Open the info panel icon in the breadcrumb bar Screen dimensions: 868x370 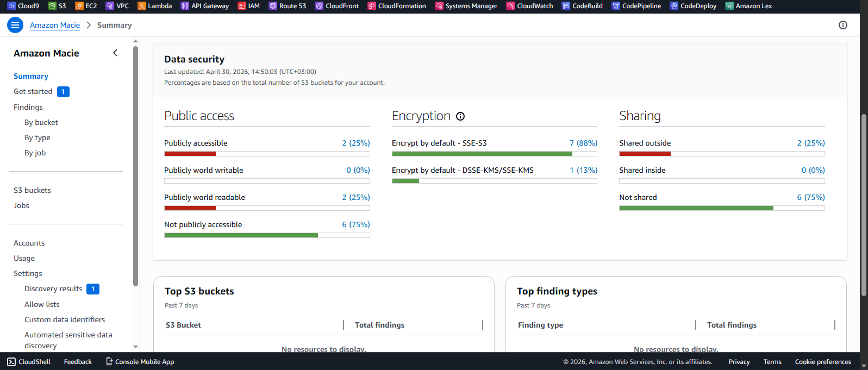pos(843,25)
